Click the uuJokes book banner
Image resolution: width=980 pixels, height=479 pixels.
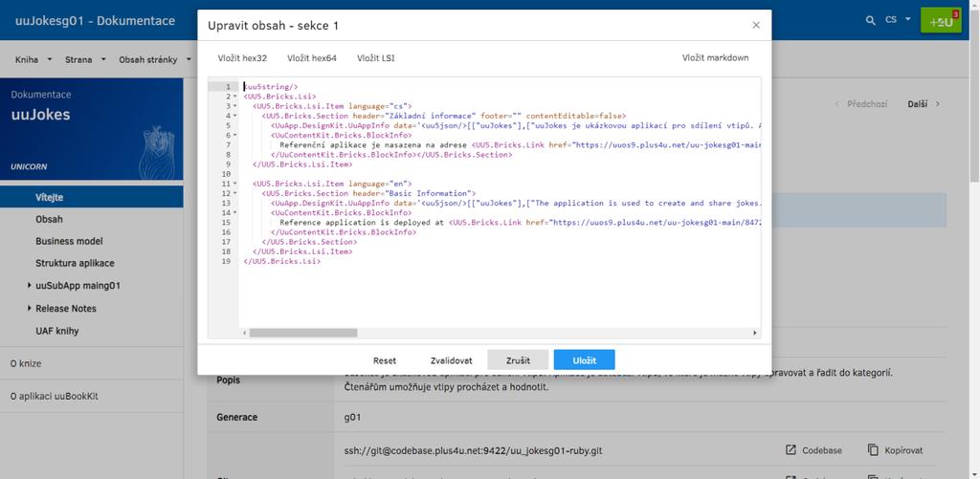coord(91,129)
